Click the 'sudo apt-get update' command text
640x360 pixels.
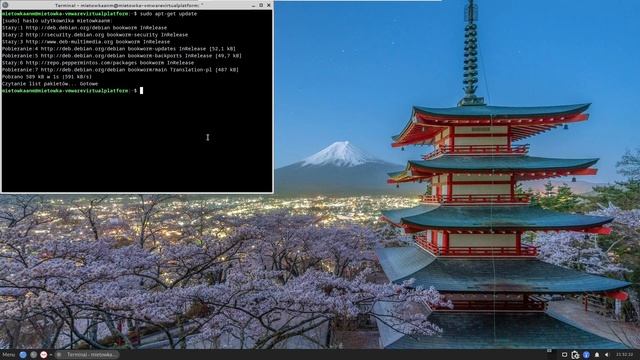168,13
